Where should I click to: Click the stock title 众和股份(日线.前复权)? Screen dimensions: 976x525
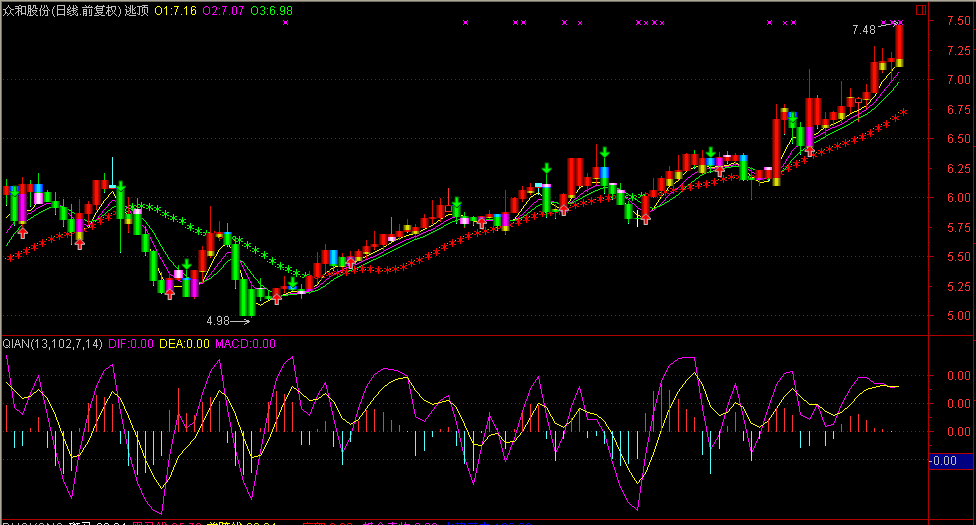[x=62, y=10]
